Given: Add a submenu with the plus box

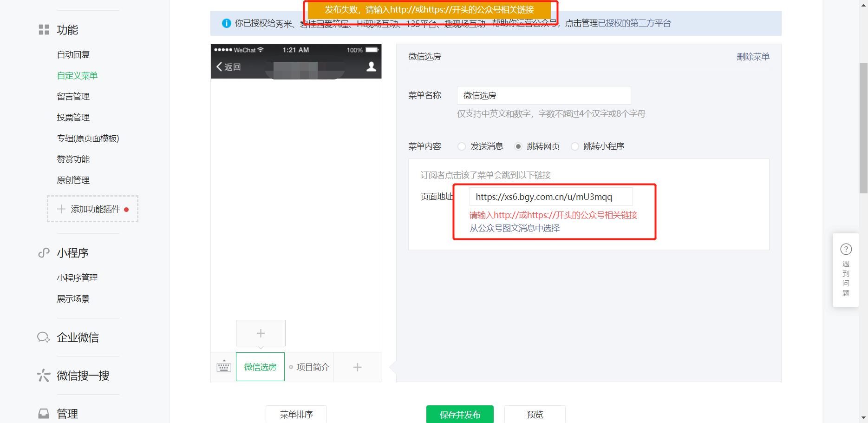Looking at the screenshot, I should (x=261, y=333).
